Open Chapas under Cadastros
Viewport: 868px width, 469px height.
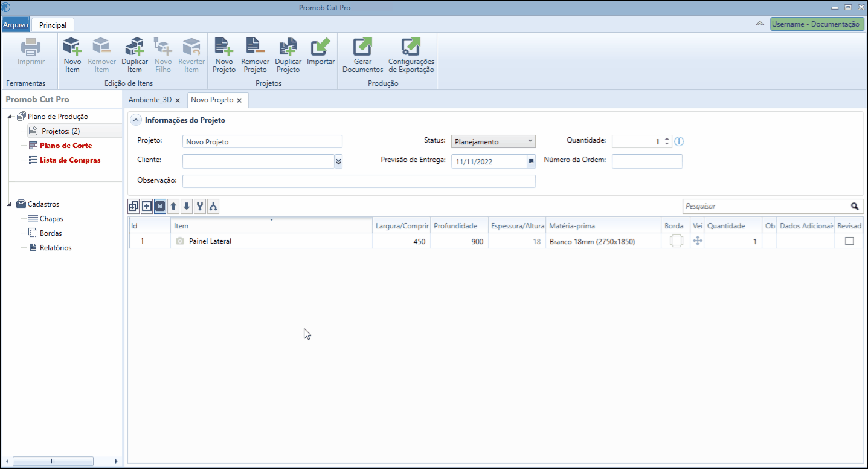coord(51,219)
